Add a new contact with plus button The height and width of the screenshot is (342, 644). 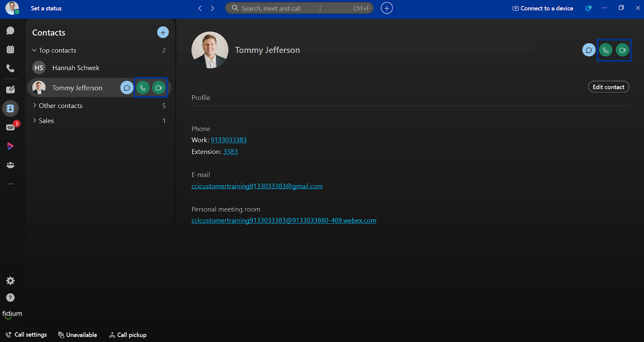pos(163,32)
